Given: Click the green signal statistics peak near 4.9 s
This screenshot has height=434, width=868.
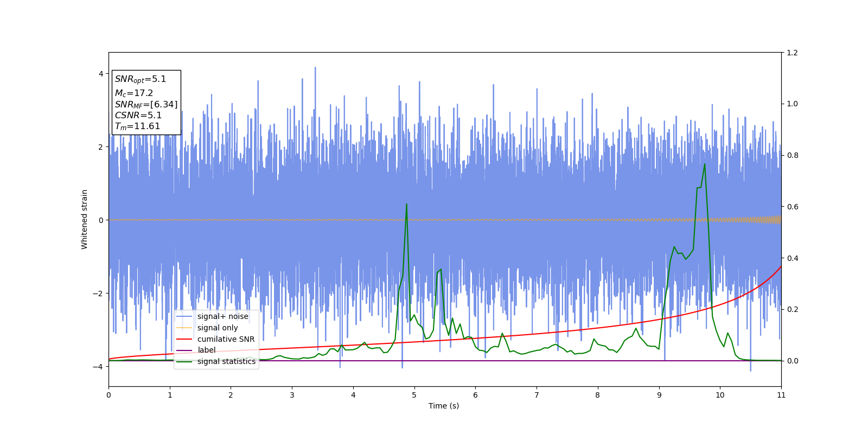Looking at the screenshot, I should tap(406, 204).
